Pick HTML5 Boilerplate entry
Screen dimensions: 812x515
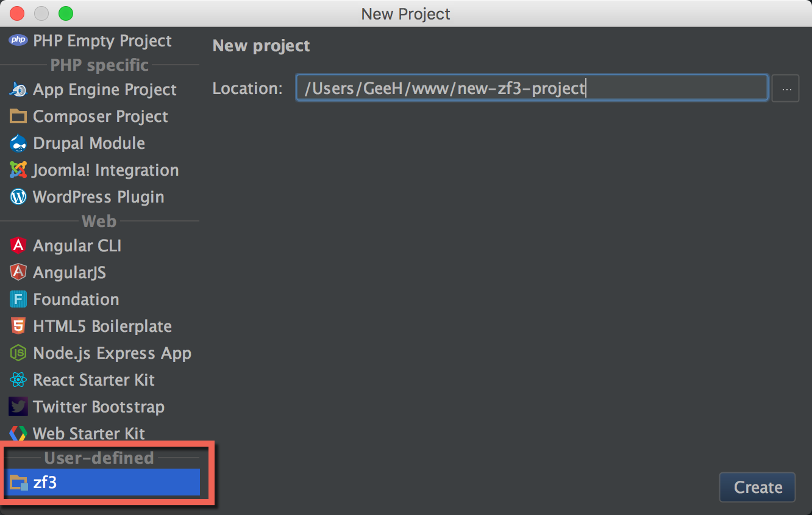tap(100, 326)
